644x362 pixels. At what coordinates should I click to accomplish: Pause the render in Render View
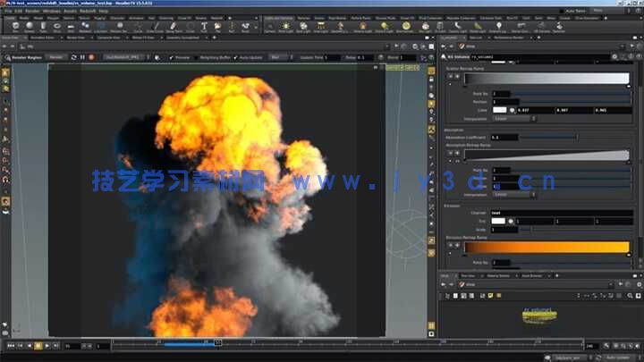(82, 57)
